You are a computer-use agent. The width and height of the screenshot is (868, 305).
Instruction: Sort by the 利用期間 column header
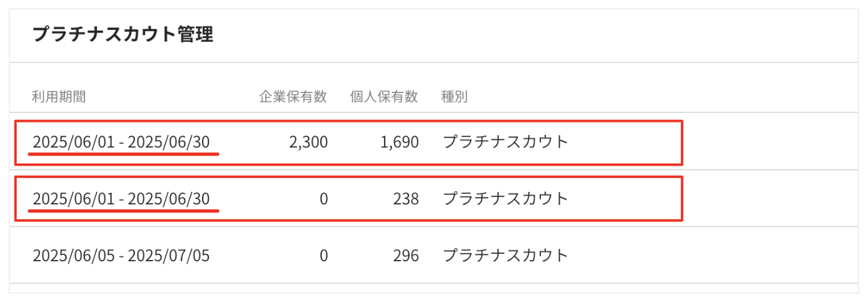click(59, 97)
